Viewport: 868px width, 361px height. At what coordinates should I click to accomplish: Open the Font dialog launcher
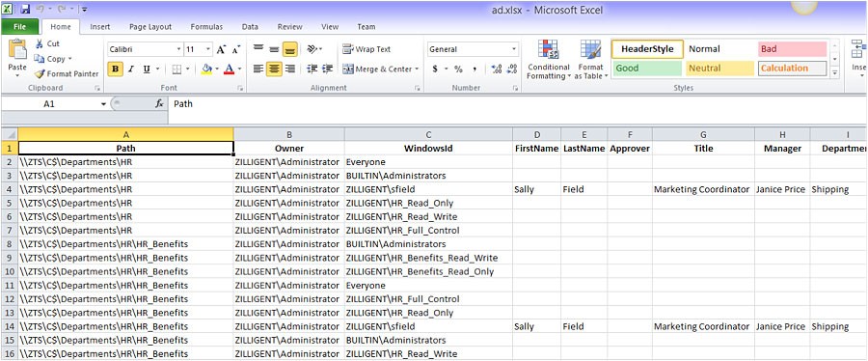241,88
